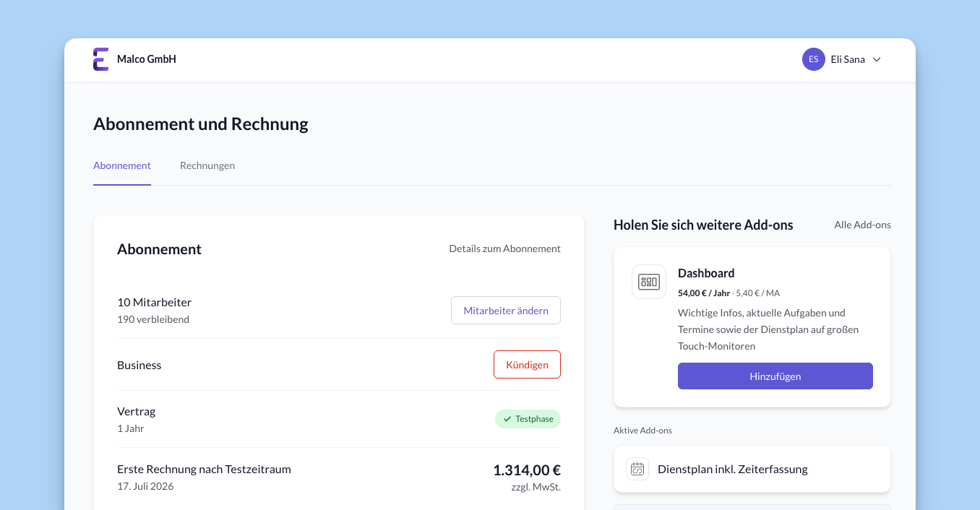980x510 pixels.
Task: Click the Dienstplan calendar icon
Action: point(637,469)
